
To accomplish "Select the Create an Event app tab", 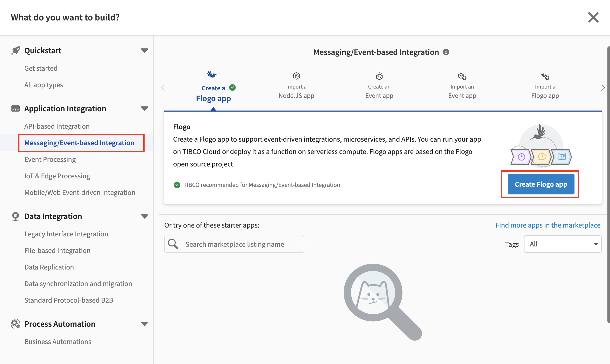I will pos(379,86).
